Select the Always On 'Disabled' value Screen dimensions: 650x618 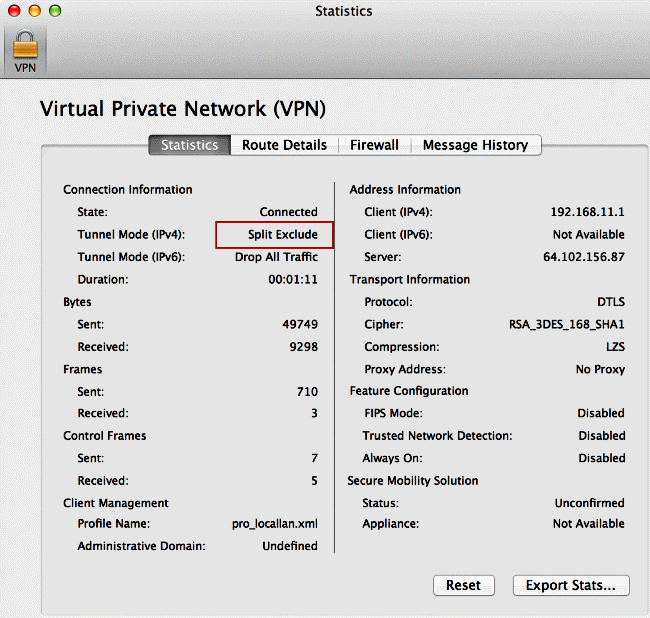(x=601, y=458)
